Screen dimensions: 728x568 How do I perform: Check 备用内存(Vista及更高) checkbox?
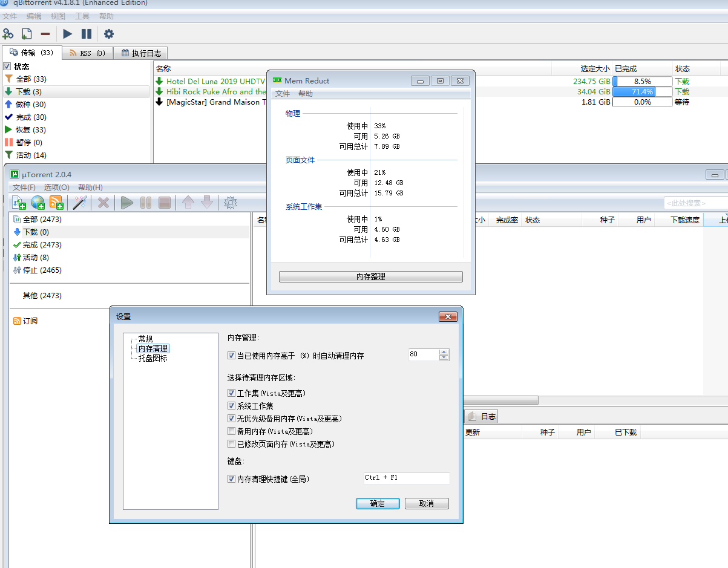coord(231,431)
